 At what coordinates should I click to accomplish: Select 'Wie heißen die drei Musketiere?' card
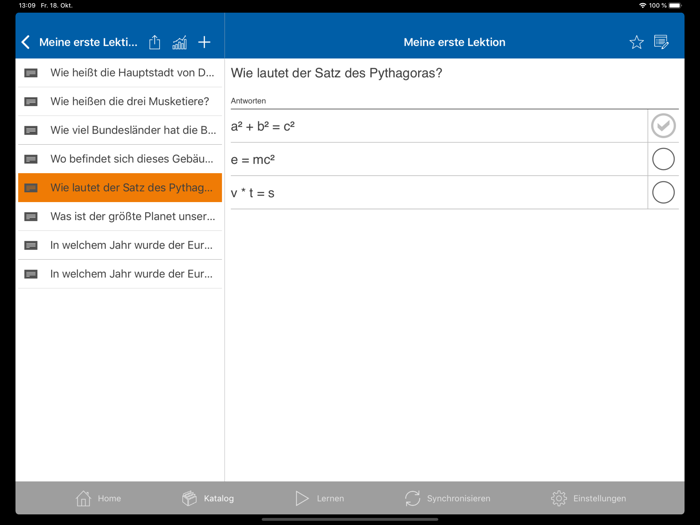click(x=120, y=102)
